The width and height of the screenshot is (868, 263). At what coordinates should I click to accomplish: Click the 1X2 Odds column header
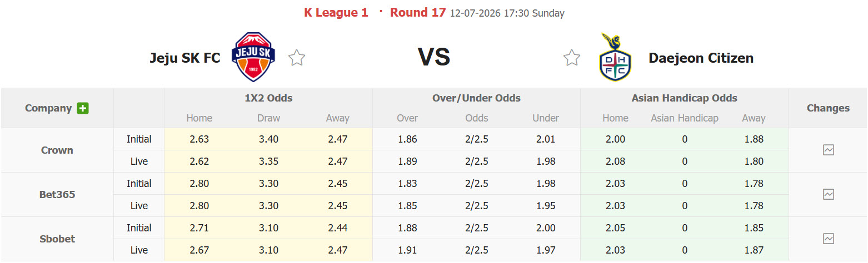point(268,98)
